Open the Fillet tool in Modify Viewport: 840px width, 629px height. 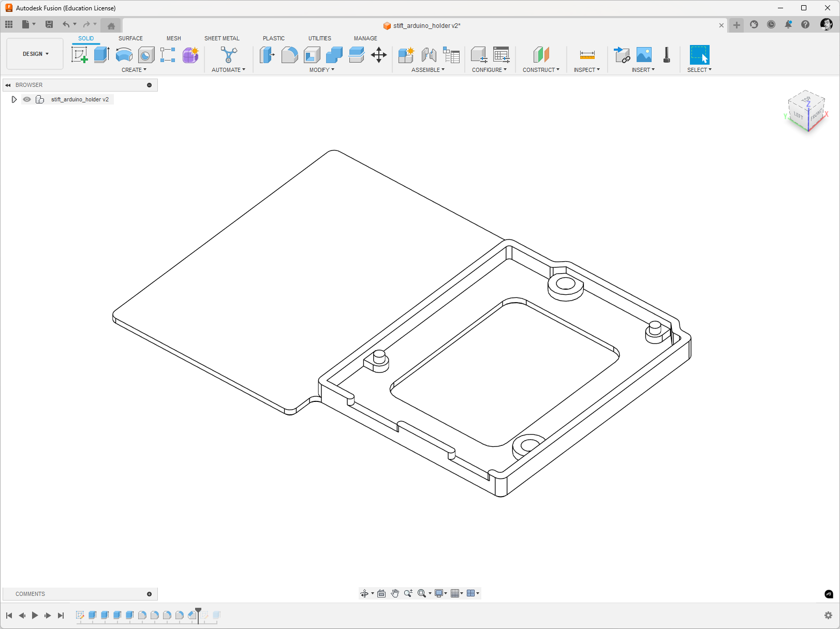click(290, 55)
